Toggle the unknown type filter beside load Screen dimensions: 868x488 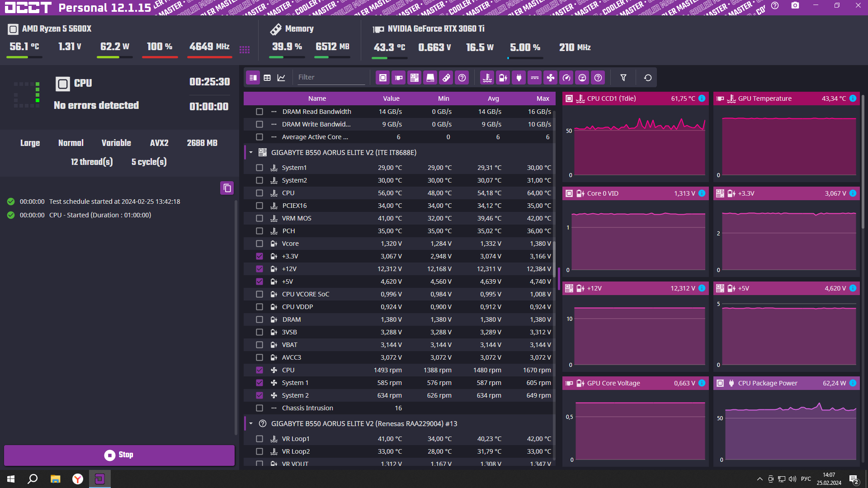pyautogui.click(x=598, y=78)
